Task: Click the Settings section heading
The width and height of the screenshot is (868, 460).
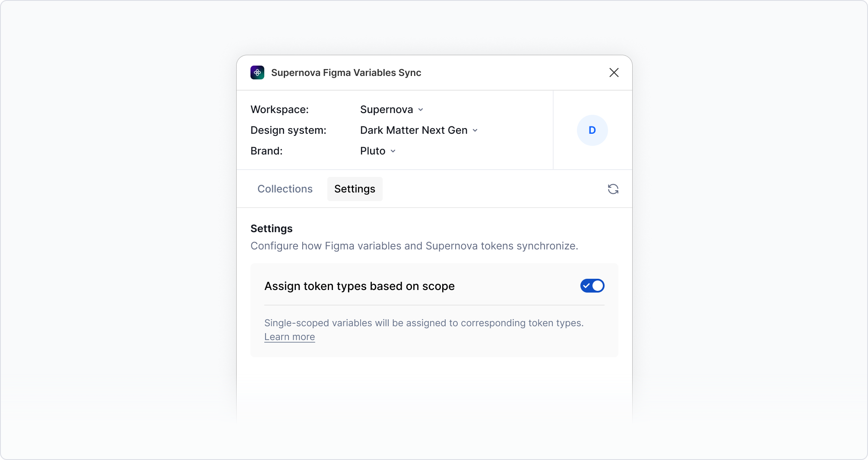Action: (x=272, y=229)
